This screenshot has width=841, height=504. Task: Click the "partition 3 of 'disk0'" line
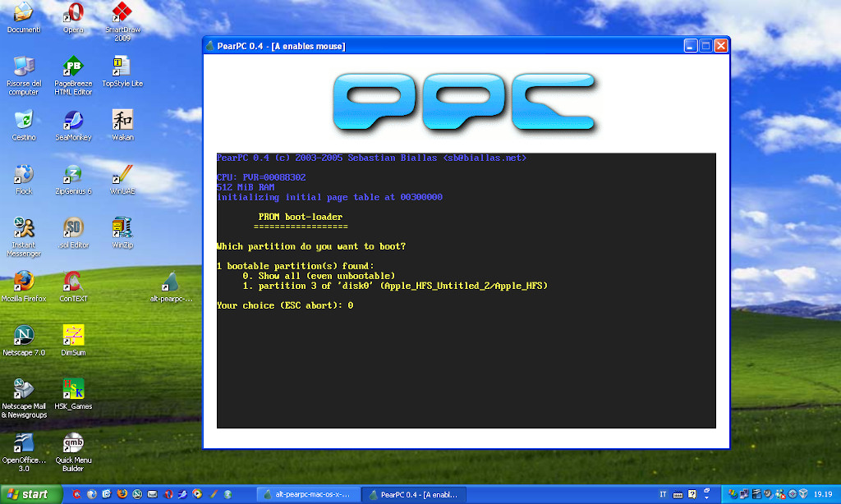coord(395,286)
